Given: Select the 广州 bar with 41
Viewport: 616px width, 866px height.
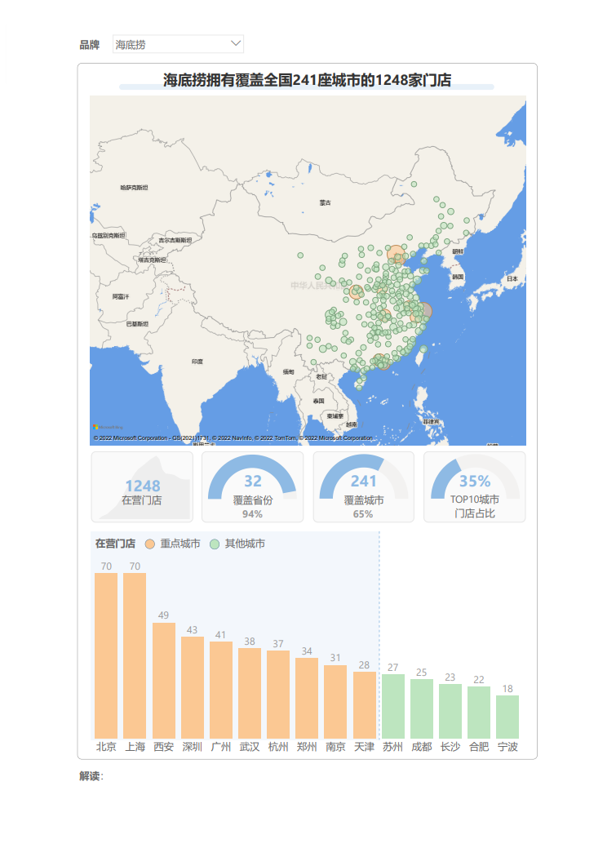Looking at the screenshot, I should 221,690.
